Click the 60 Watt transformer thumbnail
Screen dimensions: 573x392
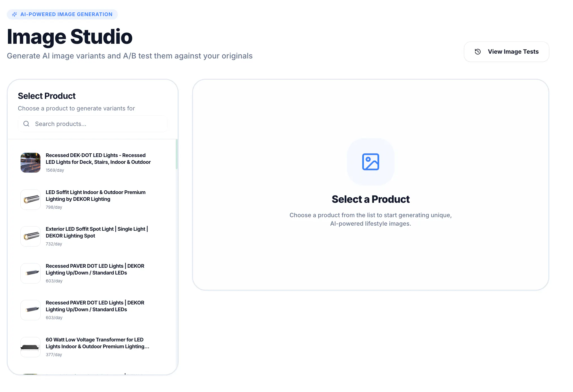[x=31, y=347]
